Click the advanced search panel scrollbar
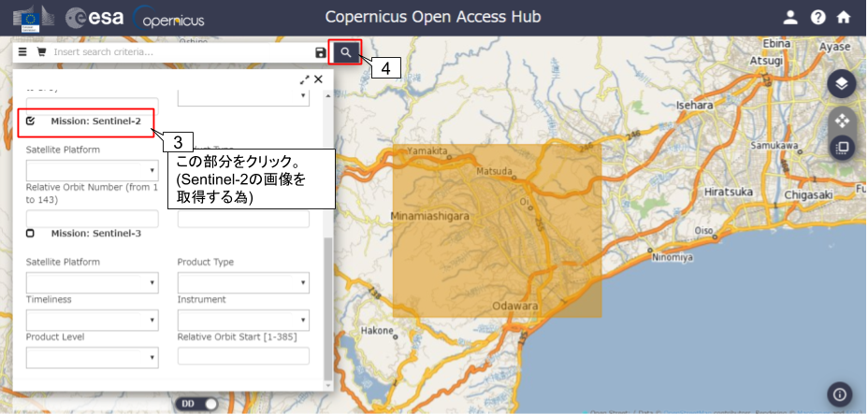 tap(328, 309)
